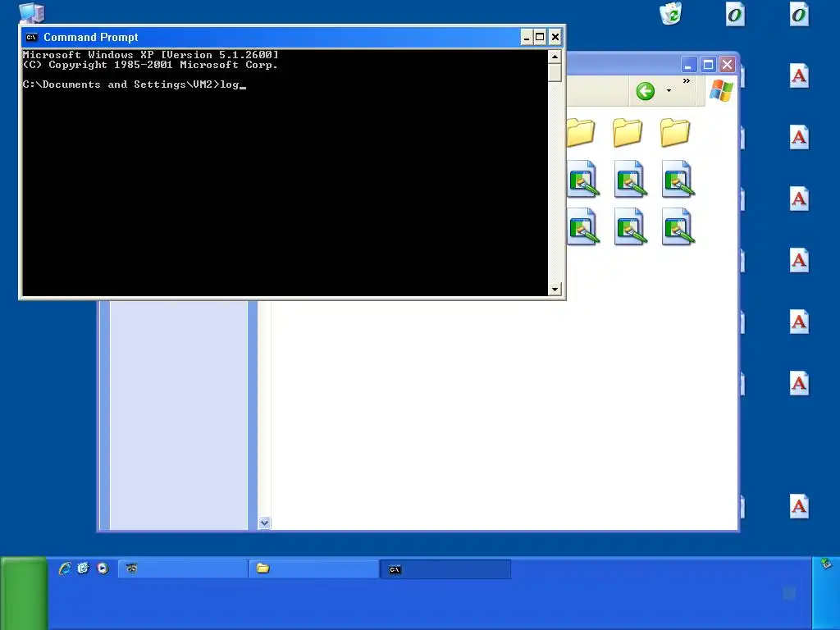Launch Internet Explorer from Quick Launch
The height and width of the screenshot is (630, 840).
pyautogui.click(x=65, y=568)
